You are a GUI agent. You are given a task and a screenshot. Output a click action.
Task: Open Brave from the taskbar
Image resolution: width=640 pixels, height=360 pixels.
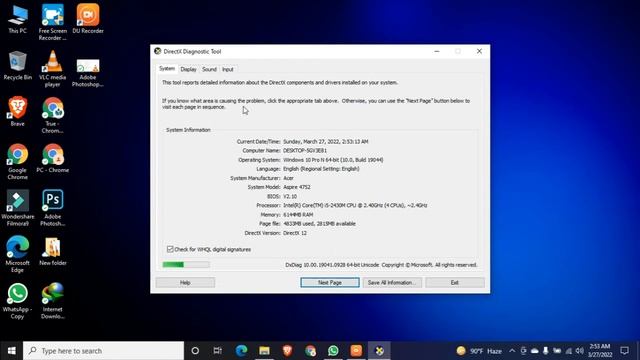[287, 351]
